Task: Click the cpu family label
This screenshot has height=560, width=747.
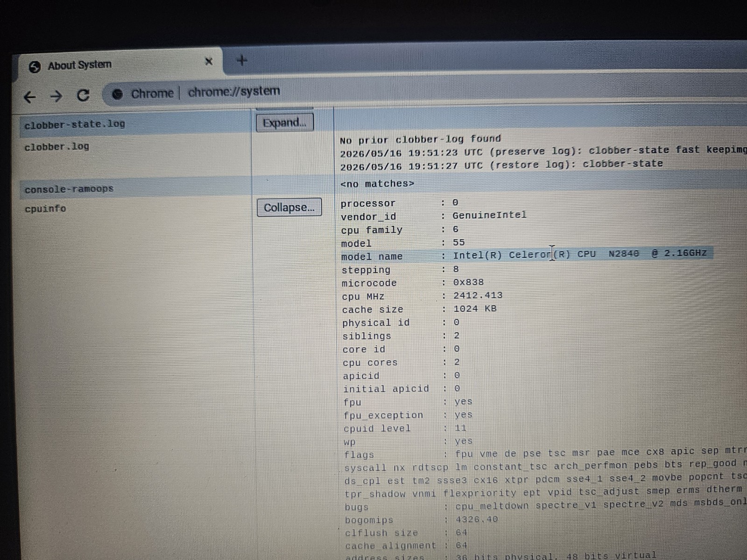Action: coord(372,230)
